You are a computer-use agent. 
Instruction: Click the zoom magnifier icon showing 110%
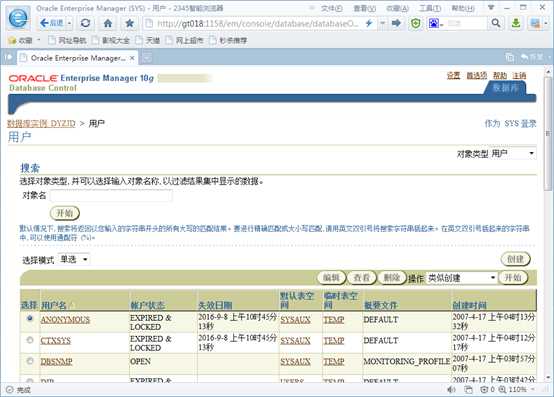[502, 390]
